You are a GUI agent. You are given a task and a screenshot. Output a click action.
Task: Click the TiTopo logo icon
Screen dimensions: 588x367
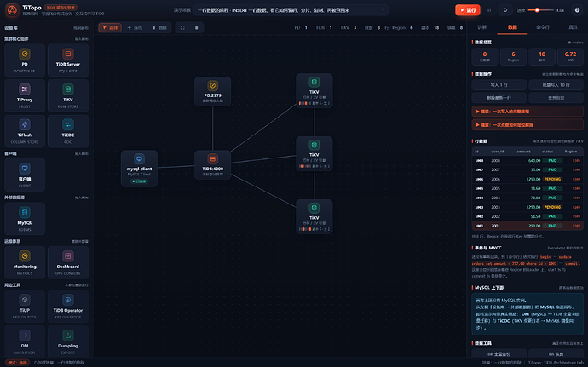tap(12, 10)
